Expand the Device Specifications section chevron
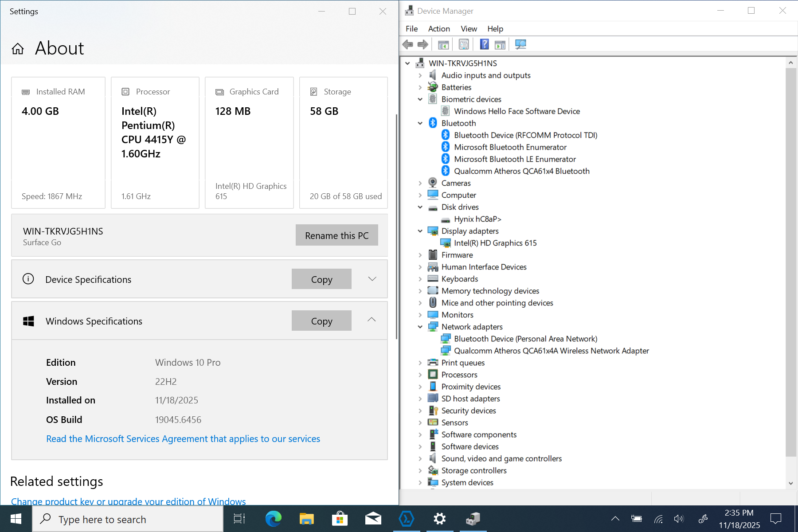This screenshot has width=798, height=532. click(x=372, y=279)
